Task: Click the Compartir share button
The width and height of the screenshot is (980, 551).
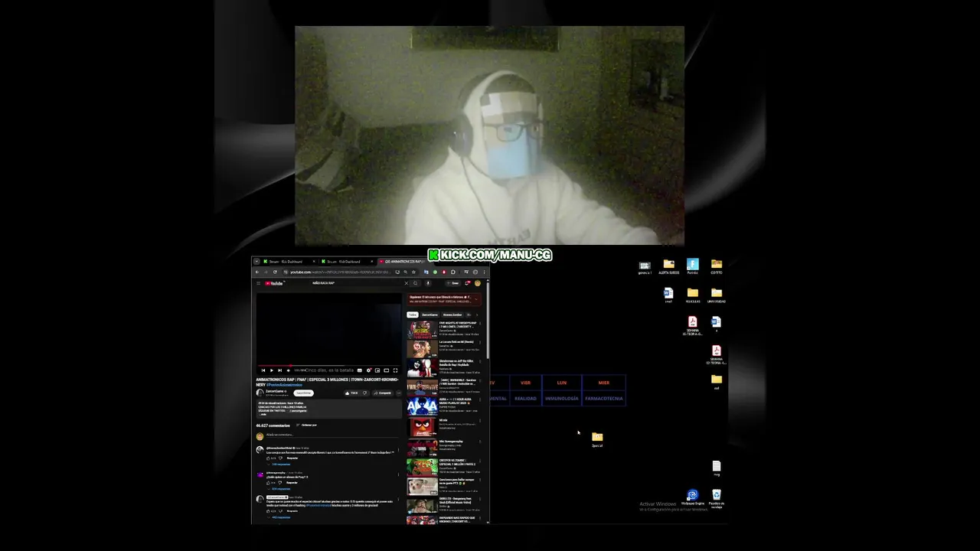Action: (383, 393)
